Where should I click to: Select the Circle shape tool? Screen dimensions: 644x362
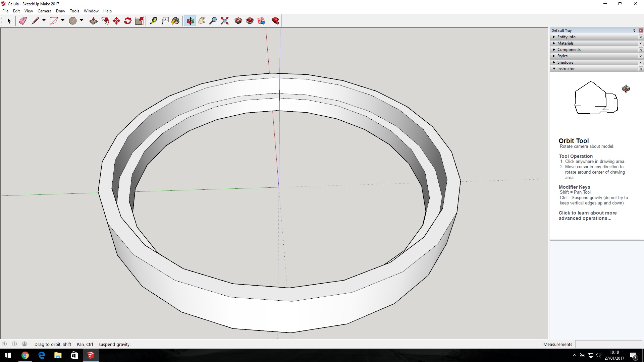coord(72,21)
